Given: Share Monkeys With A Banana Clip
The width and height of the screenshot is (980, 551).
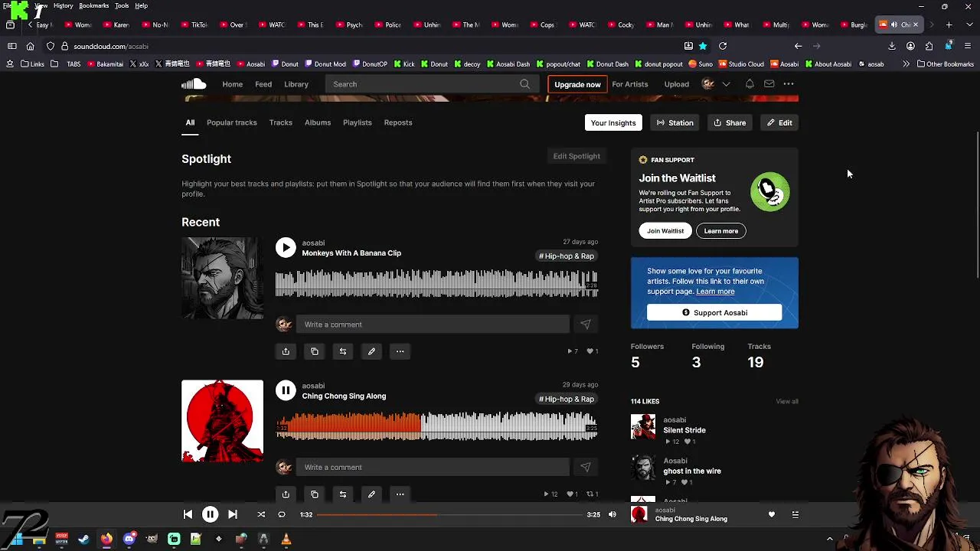Looking at the screenshot, I should (x=286, y=351).
